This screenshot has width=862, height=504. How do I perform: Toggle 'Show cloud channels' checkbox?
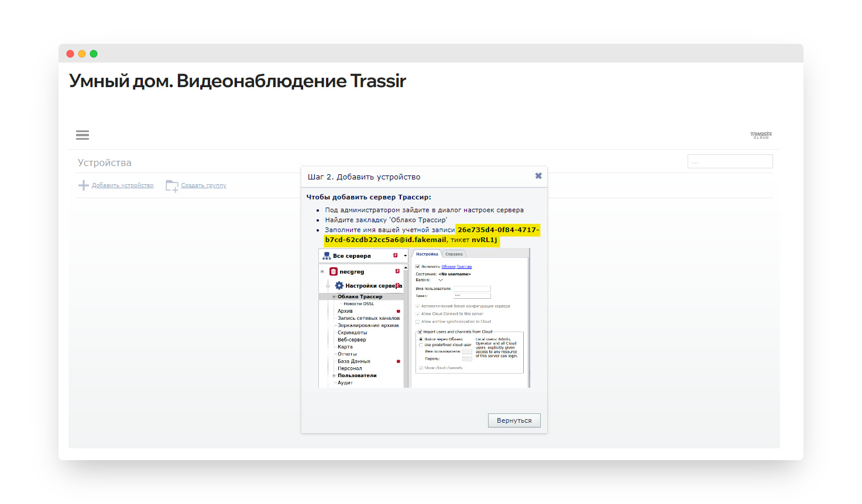(x=421, y=368)
